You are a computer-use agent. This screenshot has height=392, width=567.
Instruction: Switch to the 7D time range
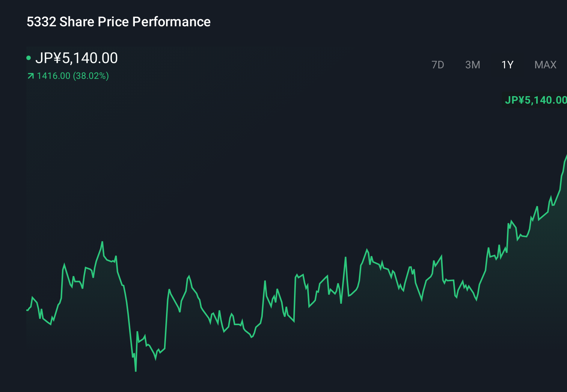coord(437,65)
